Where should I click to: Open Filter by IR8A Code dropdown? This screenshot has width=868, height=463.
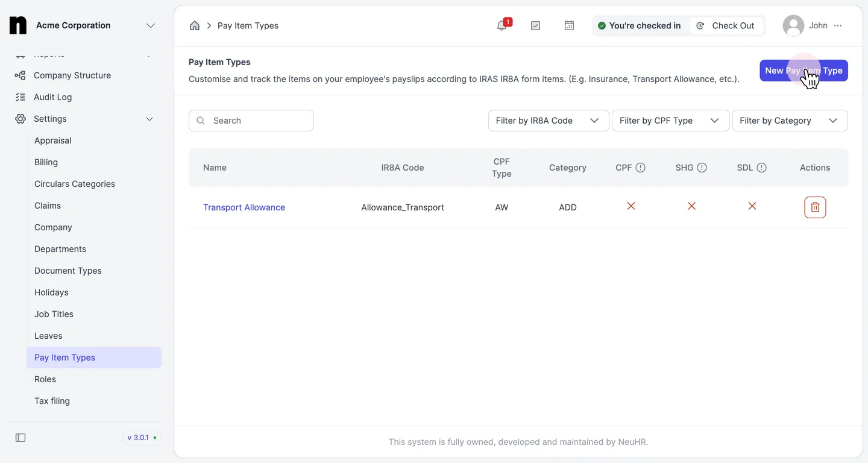(x=549, y=121)
